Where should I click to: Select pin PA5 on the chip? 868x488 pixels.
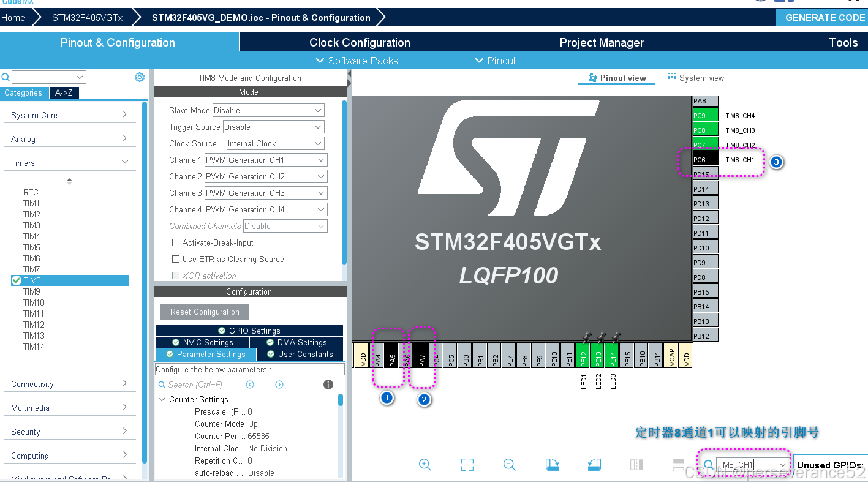(x=393, y=355)
